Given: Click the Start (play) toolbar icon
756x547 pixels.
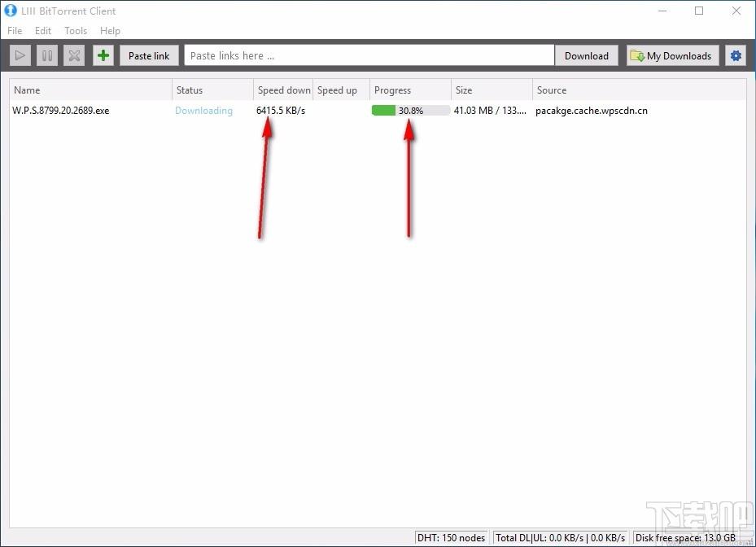Looking at the screenshot, I should click(x=20, y=55).
